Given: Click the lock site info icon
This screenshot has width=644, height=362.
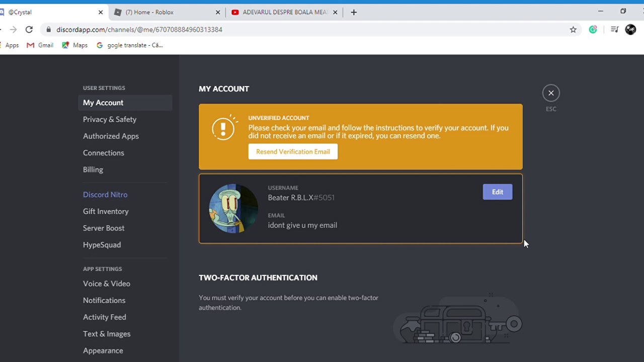Looking at the screenshot, I should 49,30.
